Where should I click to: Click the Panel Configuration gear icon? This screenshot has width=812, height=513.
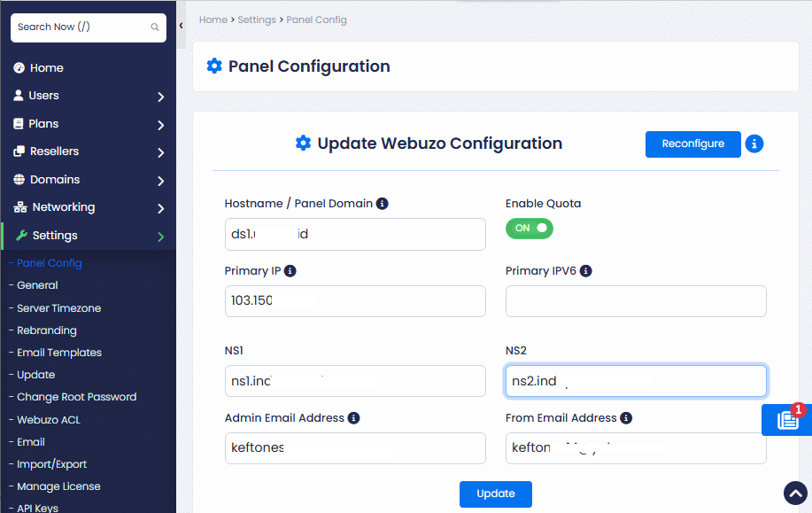pos(214,66)
